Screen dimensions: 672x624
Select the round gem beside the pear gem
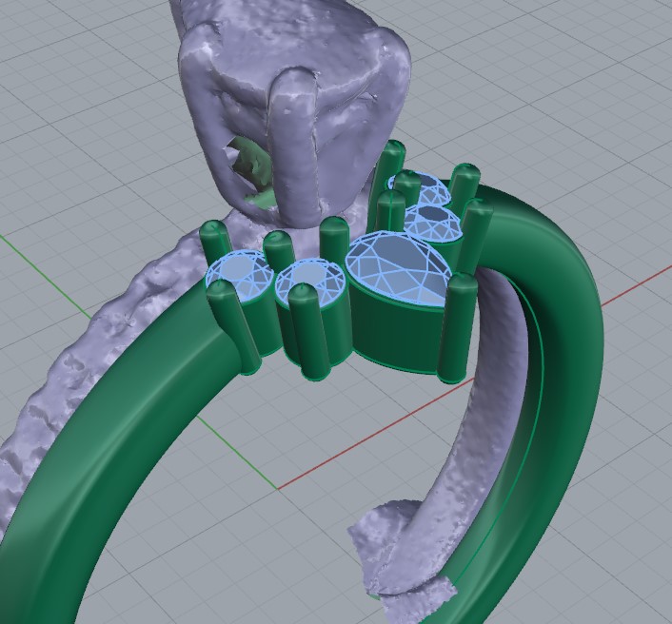tap(309, 281)
